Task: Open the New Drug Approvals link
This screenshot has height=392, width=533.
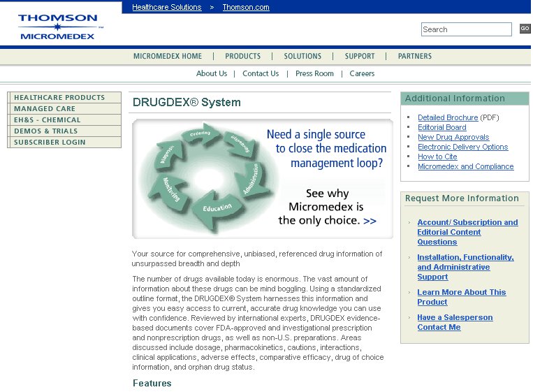Action: tap(453, 138)
